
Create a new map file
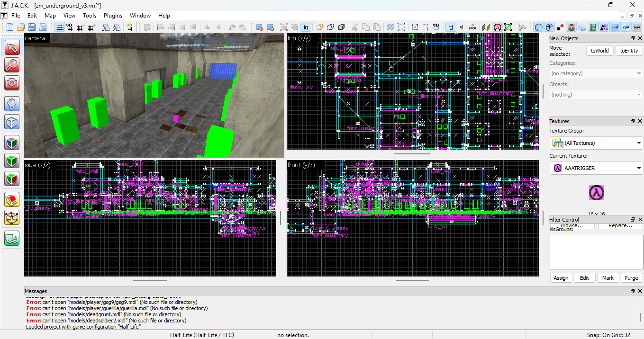[11, 27]
